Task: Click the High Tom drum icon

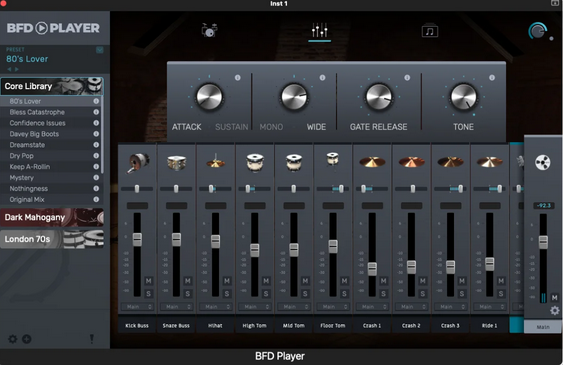Action: pos(255,162)
